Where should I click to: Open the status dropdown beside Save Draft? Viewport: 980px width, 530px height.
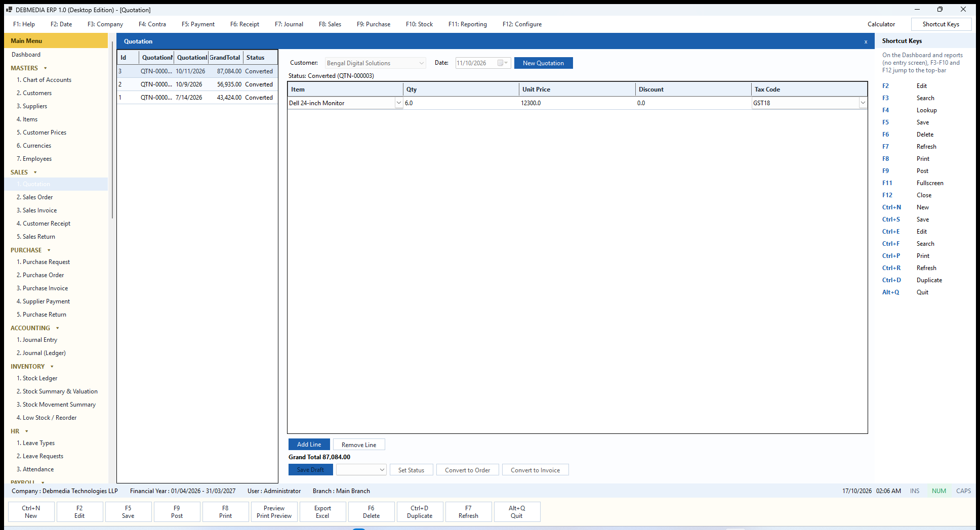point(361,470)
